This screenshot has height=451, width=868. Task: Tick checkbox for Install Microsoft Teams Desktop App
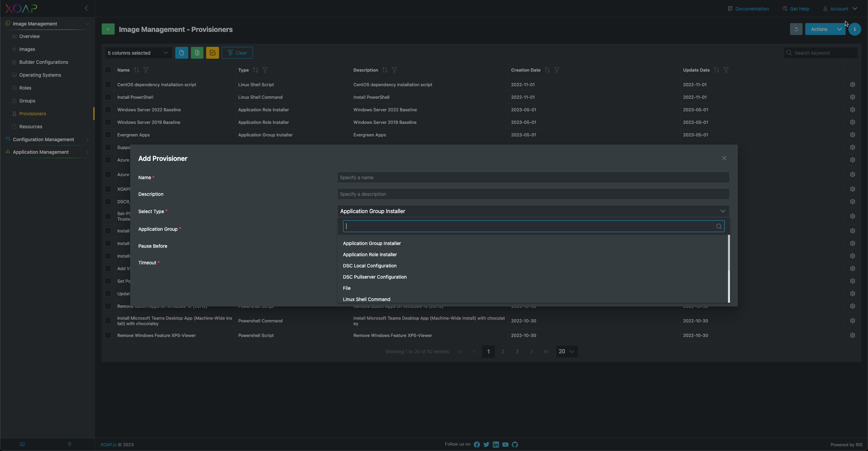pyautogui.click(x=108, y=321)
